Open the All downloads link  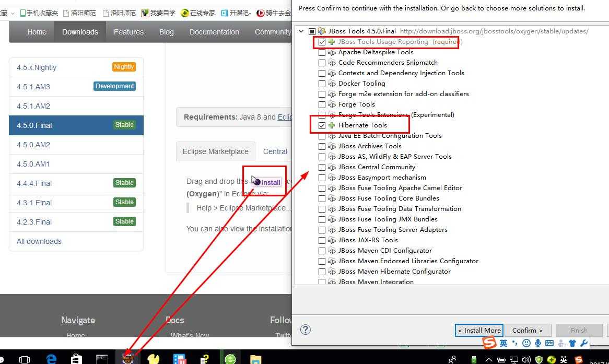pos(39,241)
